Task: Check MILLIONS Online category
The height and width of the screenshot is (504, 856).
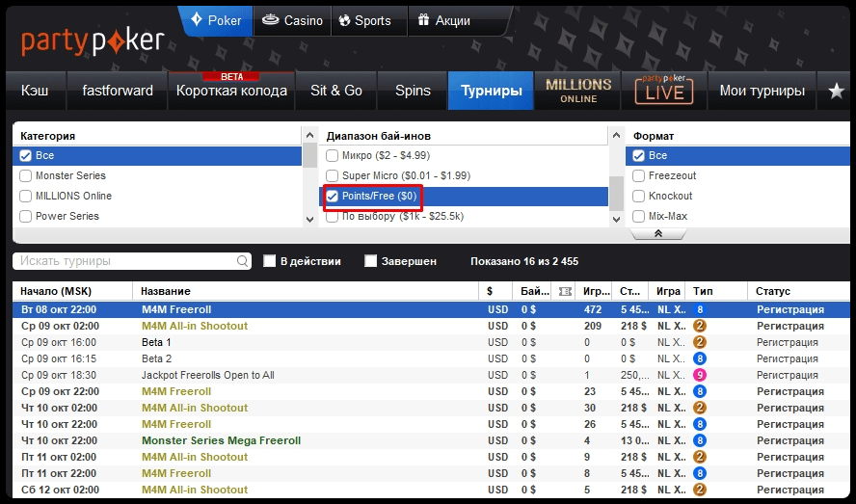Action: pyautogui.click(x=26, y=196)
